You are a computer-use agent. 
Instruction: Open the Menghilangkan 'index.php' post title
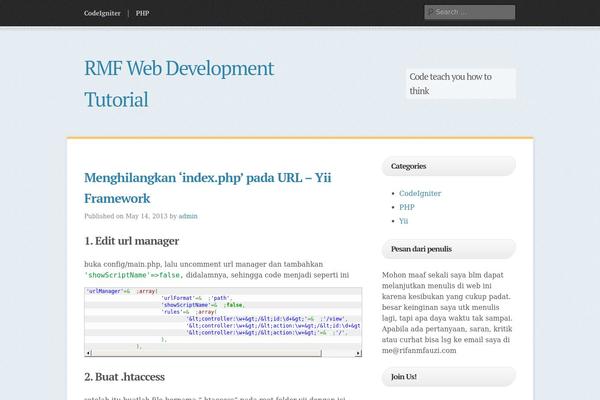[x=208, y=188]
